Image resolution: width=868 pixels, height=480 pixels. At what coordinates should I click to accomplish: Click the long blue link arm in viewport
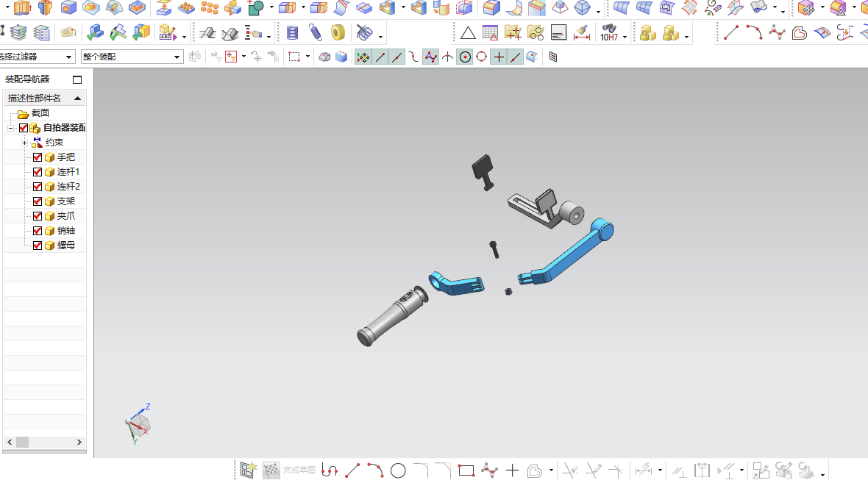click(567, 253)
